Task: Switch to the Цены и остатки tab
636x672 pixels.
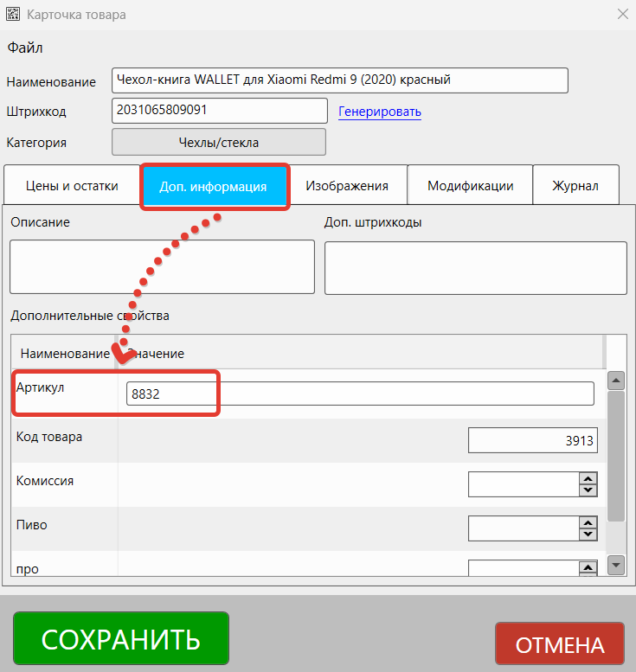Action: pos(72,186)
